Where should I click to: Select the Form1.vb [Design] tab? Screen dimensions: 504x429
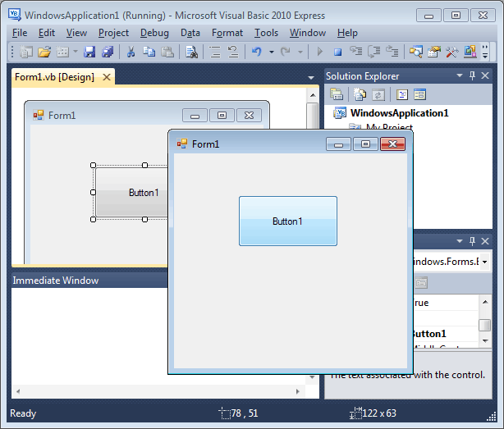point(55,77)
